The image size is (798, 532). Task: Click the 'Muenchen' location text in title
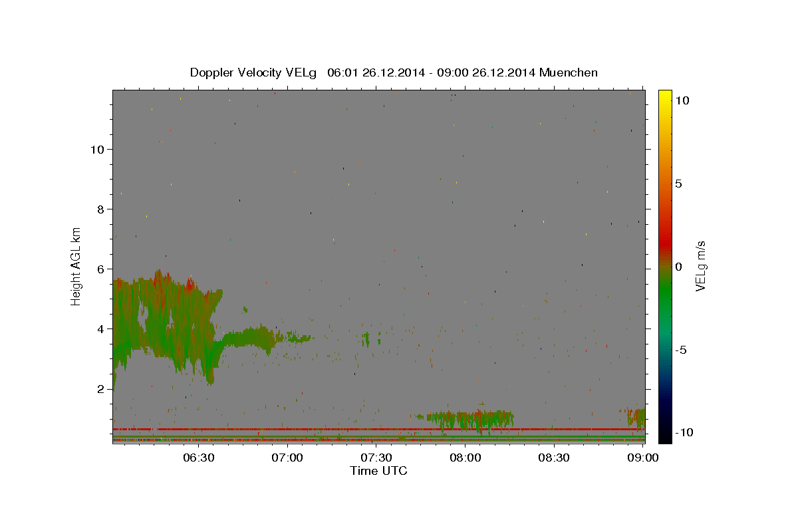[x=569, y=72]
